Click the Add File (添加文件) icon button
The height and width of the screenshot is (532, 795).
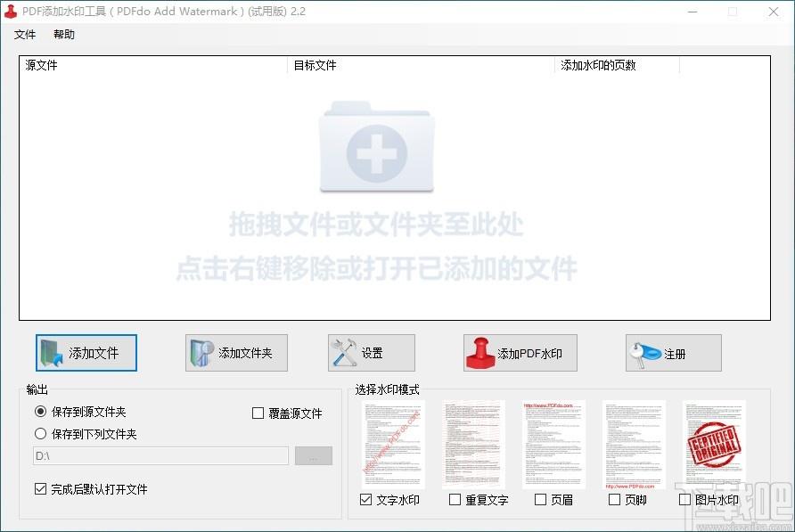point(86,353)
